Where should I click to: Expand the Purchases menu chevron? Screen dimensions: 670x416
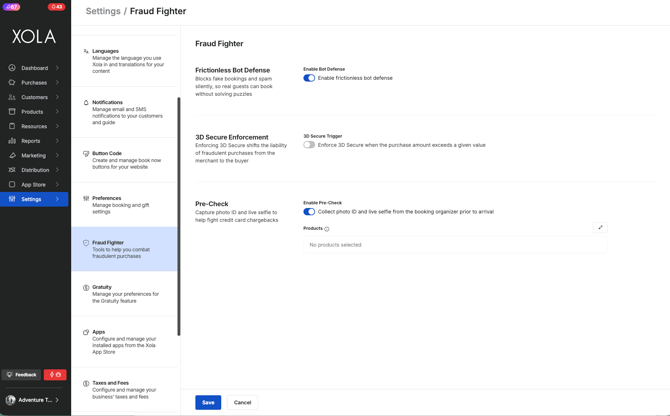[x=58, y=83]
